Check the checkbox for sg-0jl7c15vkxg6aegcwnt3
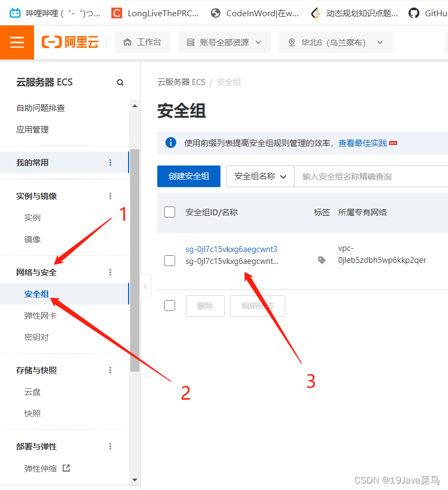This screenshot has width=448, height=490. point(170,260)
